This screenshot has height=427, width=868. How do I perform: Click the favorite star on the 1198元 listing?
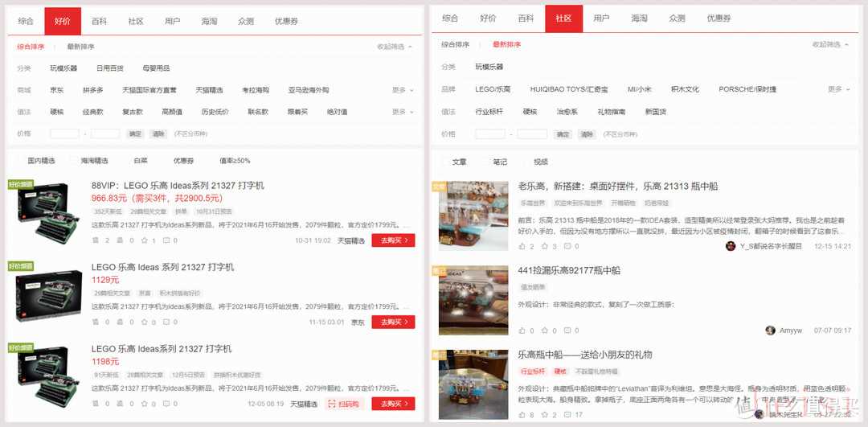(145, 404)
